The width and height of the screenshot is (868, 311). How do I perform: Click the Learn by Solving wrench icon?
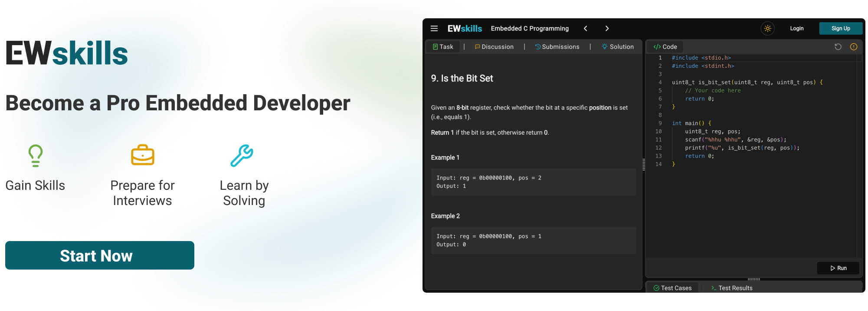[242, 155]
